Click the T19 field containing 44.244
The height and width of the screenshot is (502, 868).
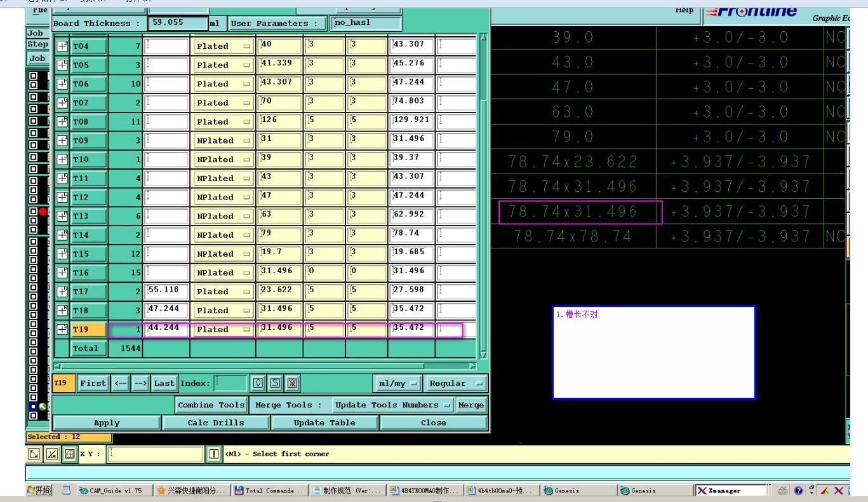(x=166, y=329)
